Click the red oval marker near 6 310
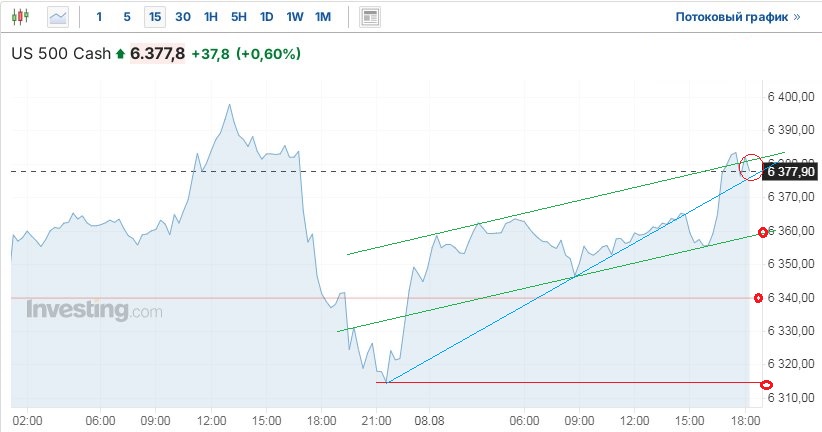The height and width of the screenshot is (432, 822). click(x=766, y=385)
